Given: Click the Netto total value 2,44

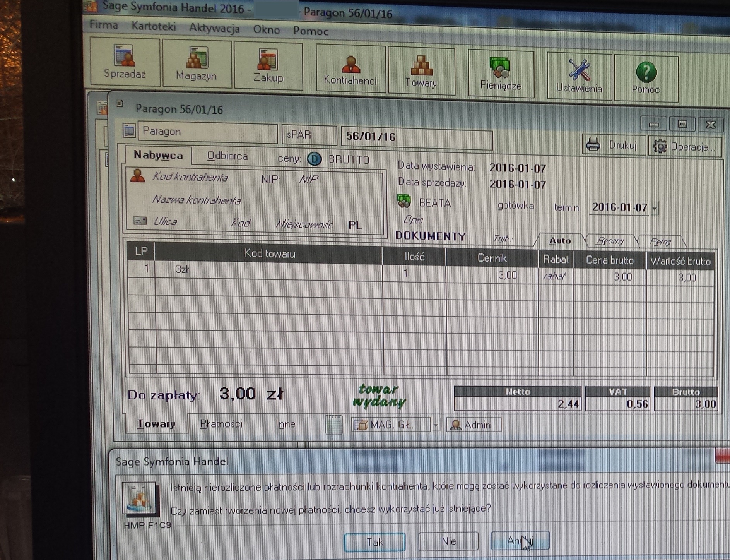Looking at the screenshot, I should tap(518, 404).
